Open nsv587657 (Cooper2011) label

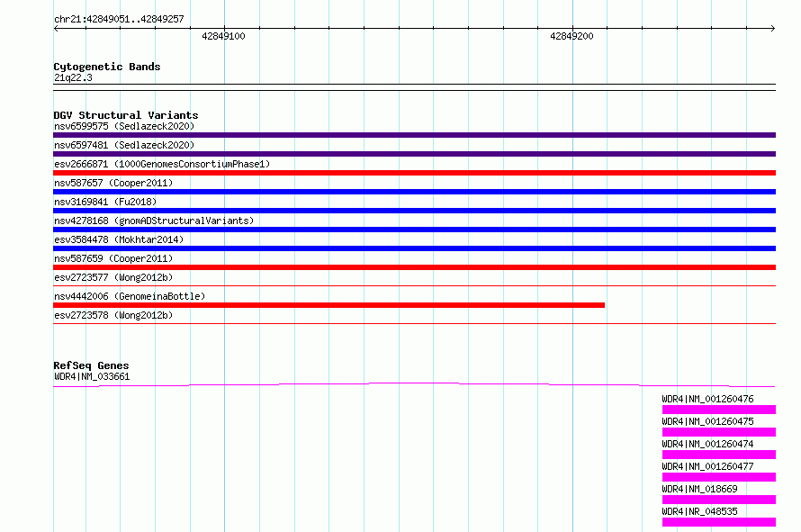(113, 183)
